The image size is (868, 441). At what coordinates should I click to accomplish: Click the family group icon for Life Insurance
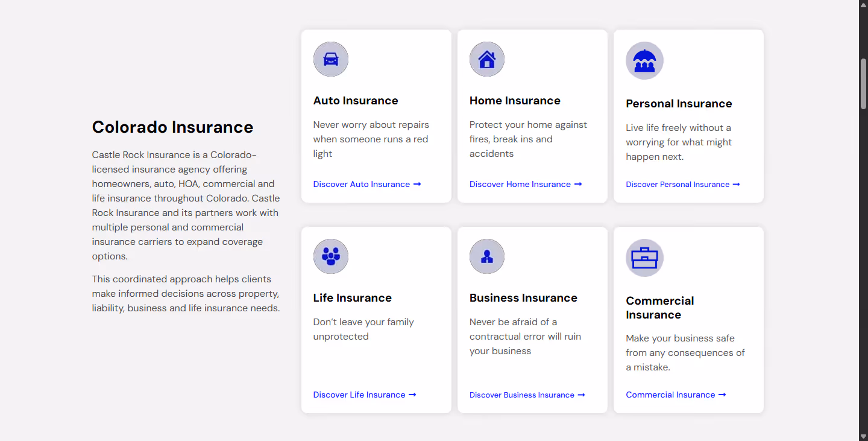click(x=331, y=256)
